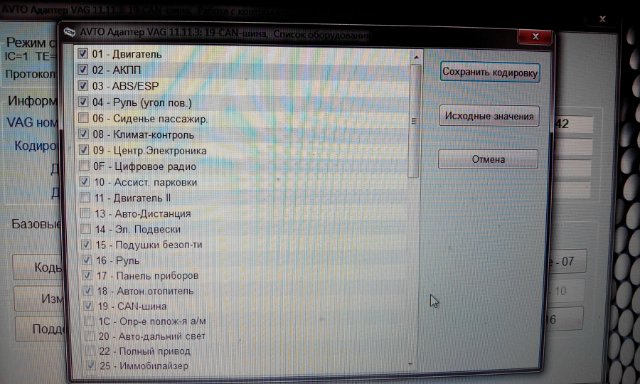Toggle the 03 - ABS/ESP checkbox
Viewport: 640px width, 384px height.
(x=83, y=86)
